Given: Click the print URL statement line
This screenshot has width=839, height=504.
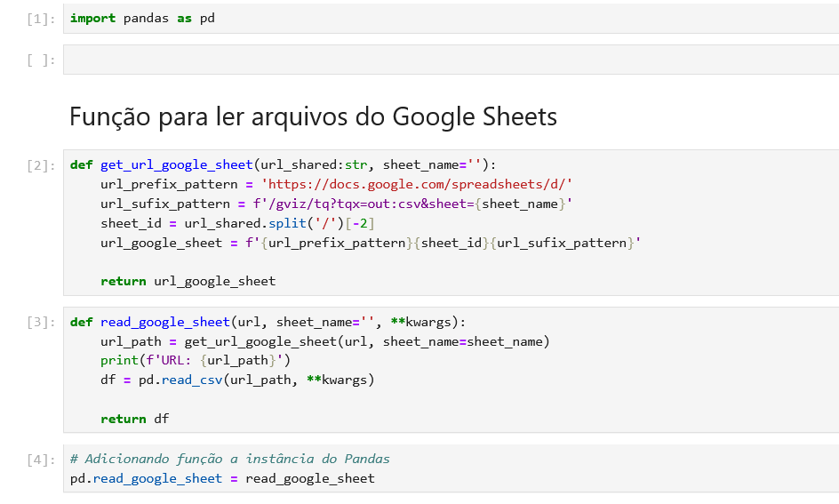Looking at the screenshot, I should [196, 361].
